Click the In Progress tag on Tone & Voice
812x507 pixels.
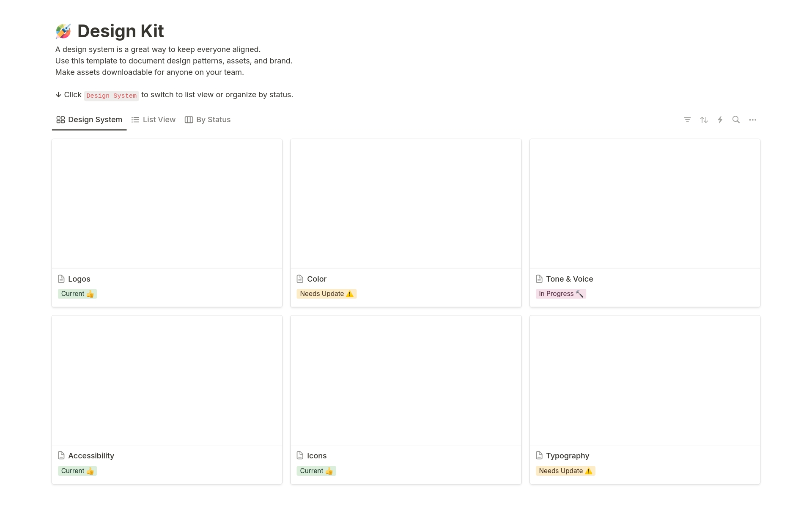coord(561,293)
